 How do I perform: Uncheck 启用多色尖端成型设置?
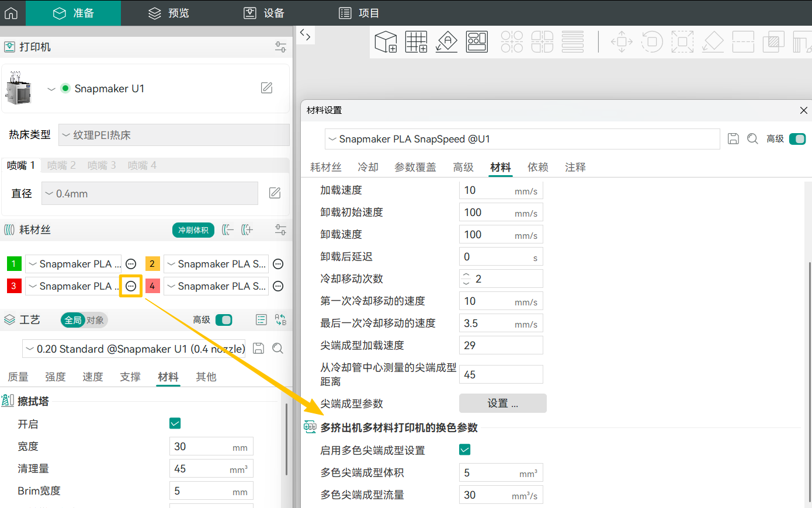click(x=464, y=450)
